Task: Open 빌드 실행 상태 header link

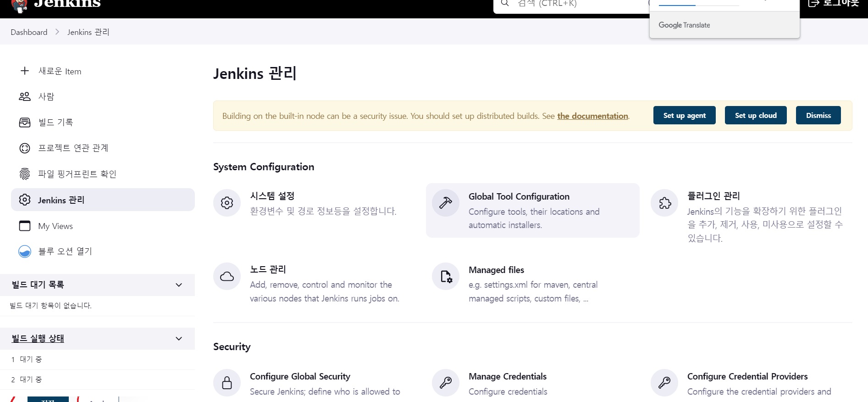Action: pos(38,339)
